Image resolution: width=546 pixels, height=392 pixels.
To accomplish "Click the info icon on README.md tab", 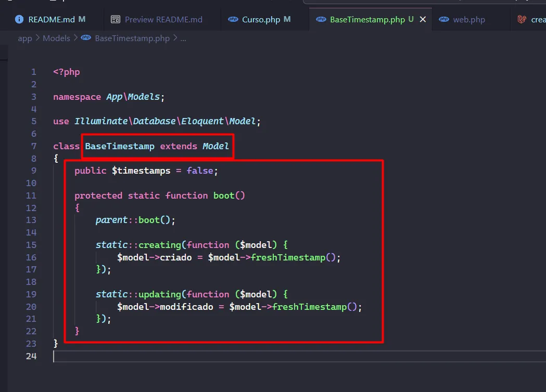I will (x=20, y=20).
